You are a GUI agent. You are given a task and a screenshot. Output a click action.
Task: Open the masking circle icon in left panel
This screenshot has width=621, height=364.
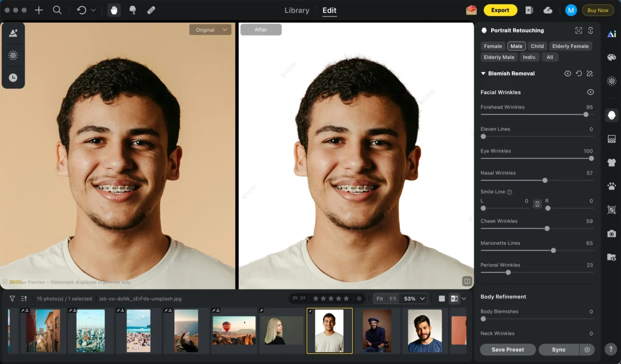tap(13, 55)
